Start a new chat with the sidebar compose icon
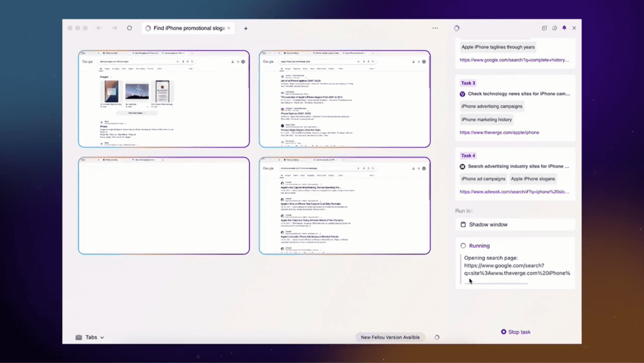644x363 pixels. pos(544,28)
